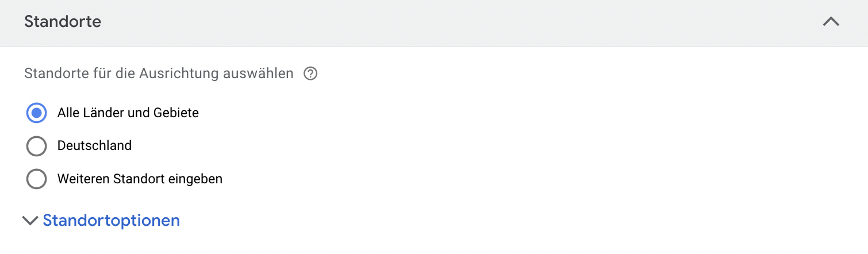Select the Alle Länder und Gebiete radio button

point(37,113)
